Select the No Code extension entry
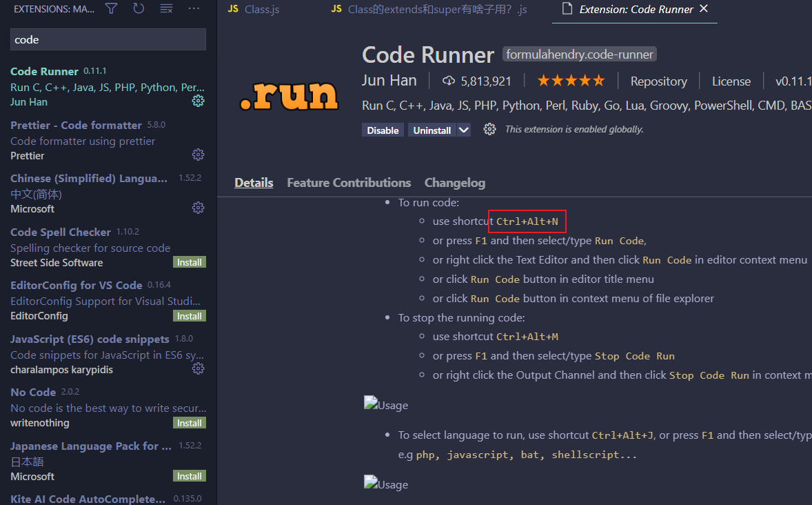The height and width of the screenshot is (505, 812). [108, 408]
